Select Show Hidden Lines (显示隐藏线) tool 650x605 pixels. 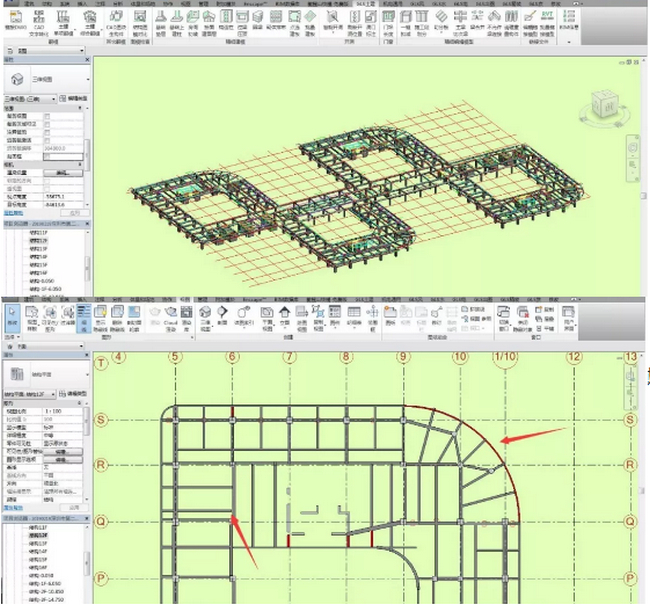click(100, 318)
